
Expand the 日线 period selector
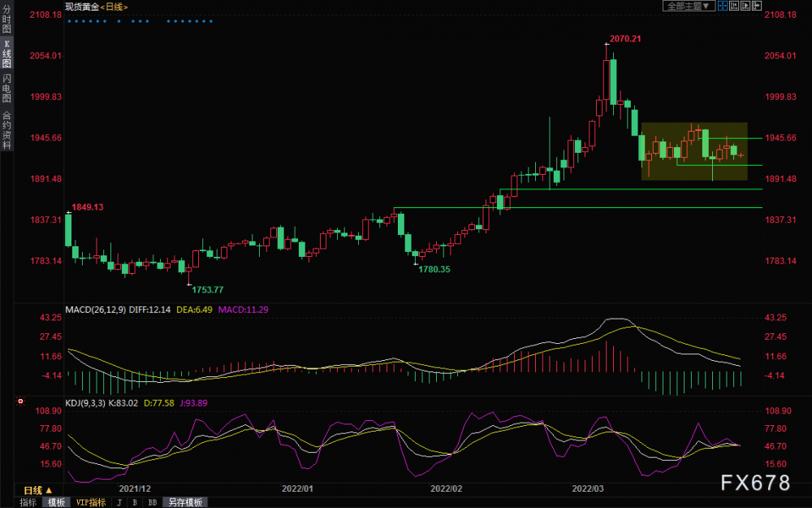[38, 490]
